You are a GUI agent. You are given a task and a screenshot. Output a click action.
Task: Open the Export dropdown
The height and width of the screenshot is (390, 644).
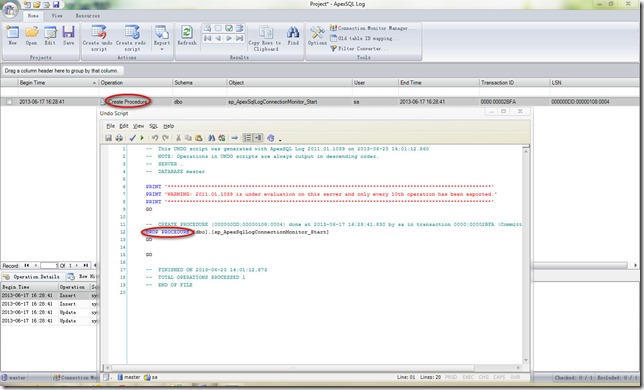(x=162, y=38)
